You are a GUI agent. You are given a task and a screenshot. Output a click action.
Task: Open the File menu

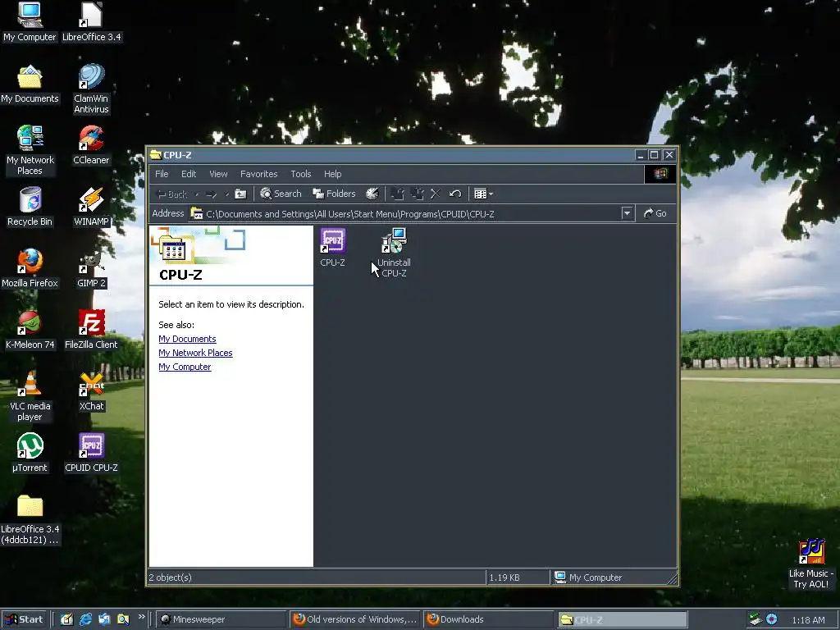tap(162, 174)
